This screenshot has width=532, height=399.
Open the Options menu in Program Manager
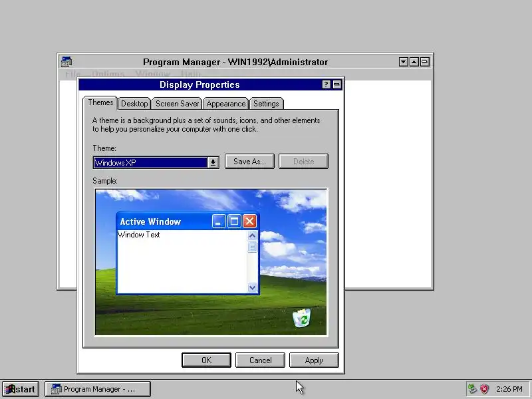(x=108, y=73)
